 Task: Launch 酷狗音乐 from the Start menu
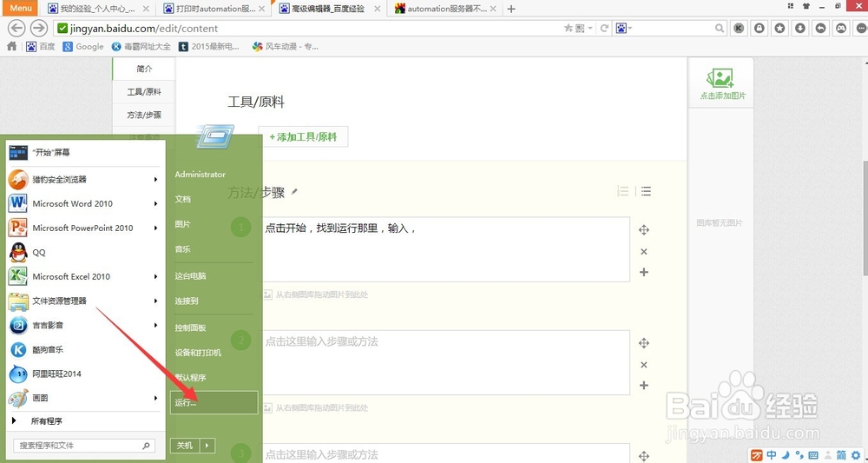click(83, 349)
